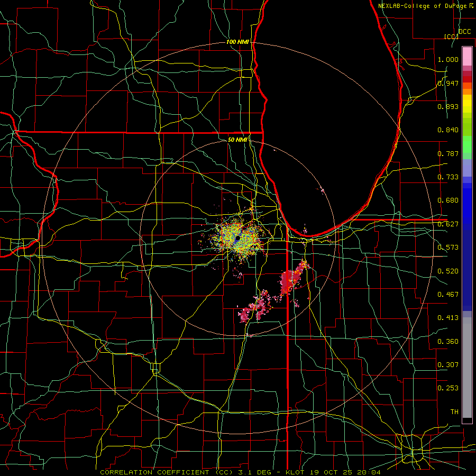Viewport: 476px width, 476px height.
Task: Click the TH threshold label
Action: pos(454,412)
